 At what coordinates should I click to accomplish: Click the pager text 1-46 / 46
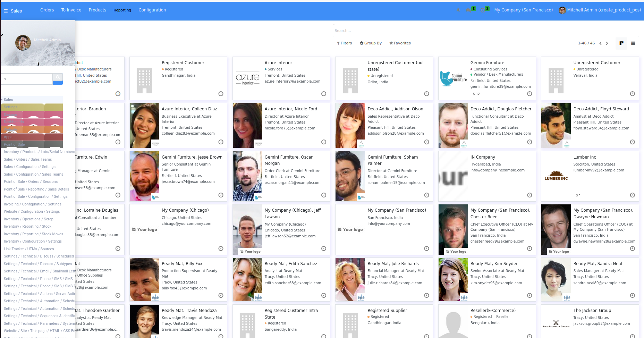click(x=586, y=43)
